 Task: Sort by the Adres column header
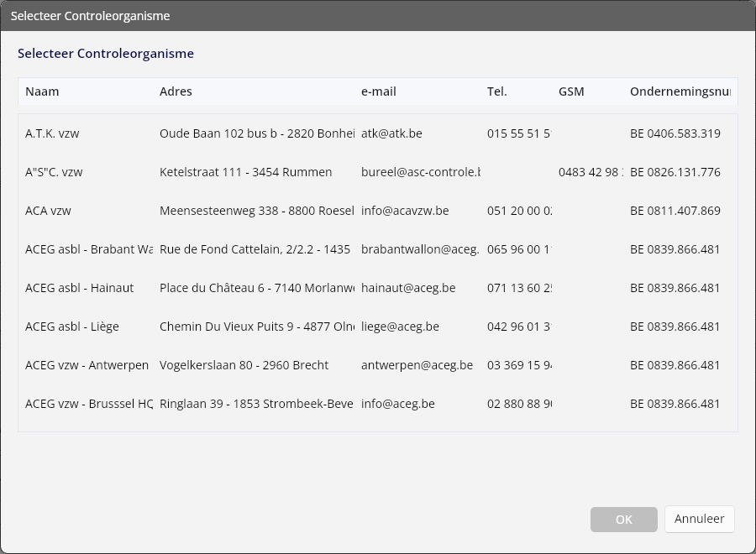tap(176, 91)
